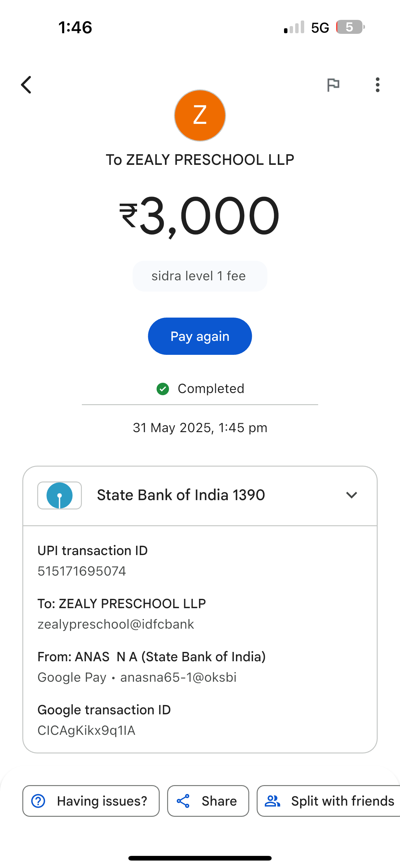Tap the share network icon

pyautogui.click(x=183, y=801)
